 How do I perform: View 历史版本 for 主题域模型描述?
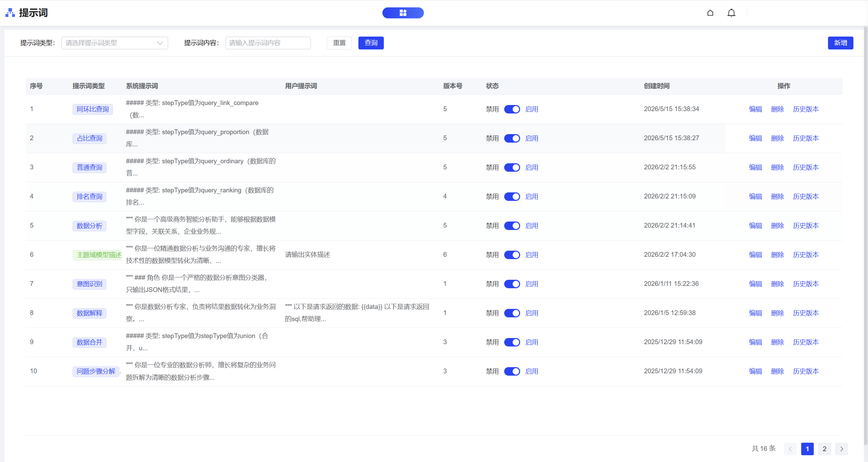(806, 255)
